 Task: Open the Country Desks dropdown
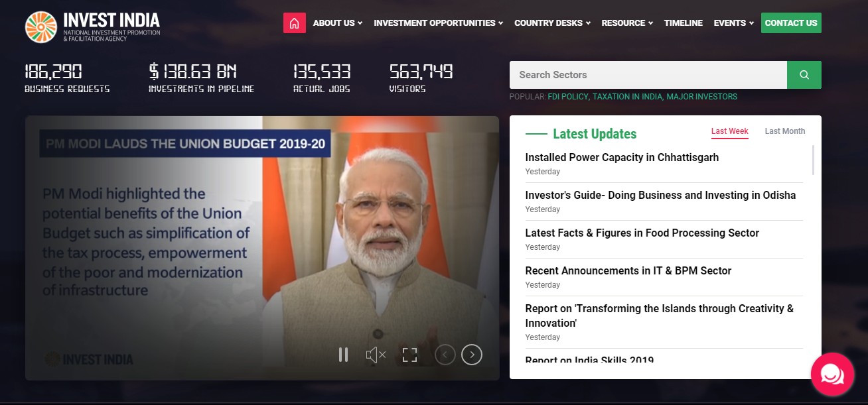(552, 23)
